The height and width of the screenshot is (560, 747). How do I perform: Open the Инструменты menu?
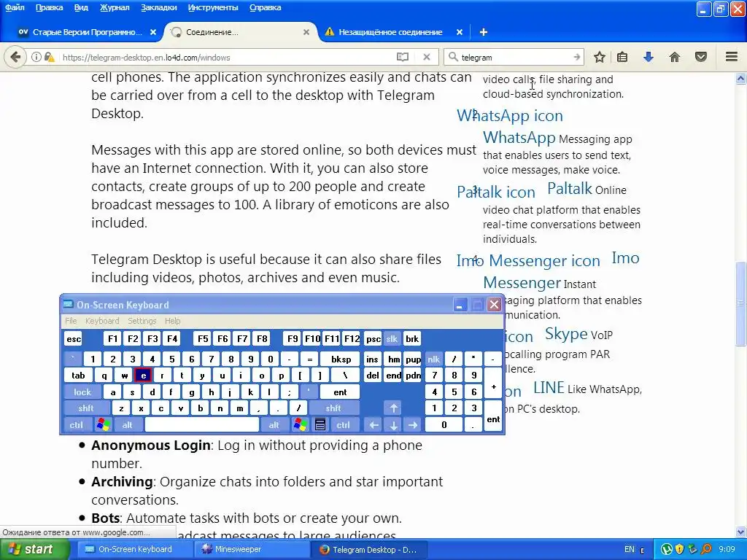[x=213, y=7]
